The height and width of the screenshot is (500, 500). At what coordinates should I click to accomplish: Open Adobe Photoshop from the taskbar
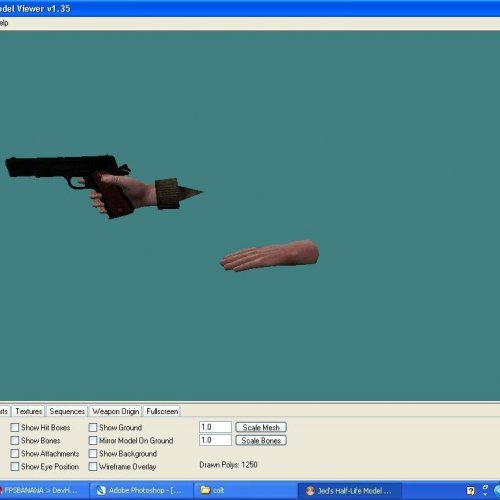(x=142, y=490)
